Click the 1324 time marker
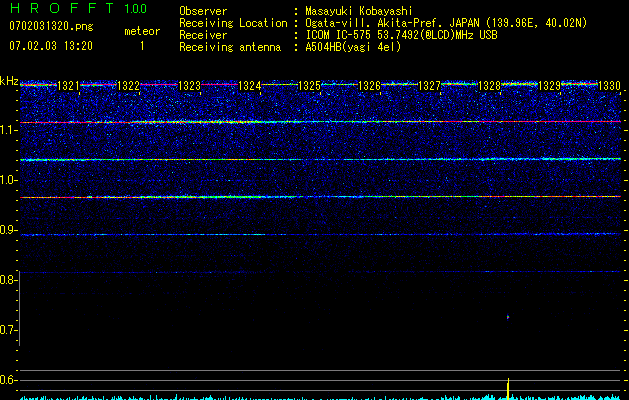 click(250, 87)
